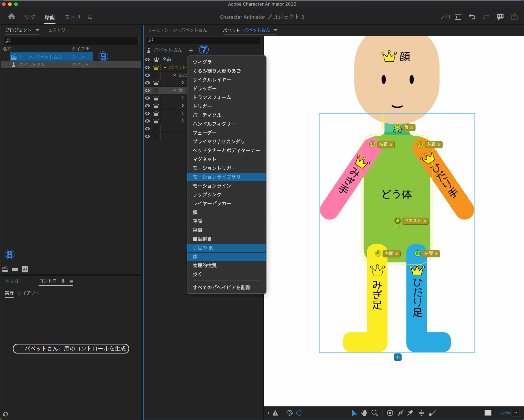The width and height of the screenshot is (524, 420).
Task: Click the Undo arrow icon
Action: click(472, 17)
